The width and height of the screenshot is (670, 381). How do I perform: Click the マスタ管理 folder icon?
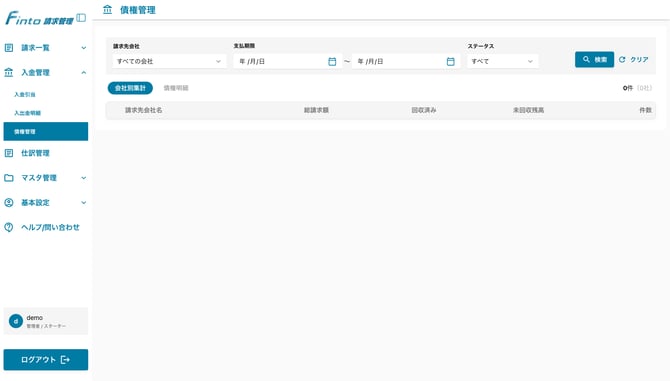click(x=9, y=178)
